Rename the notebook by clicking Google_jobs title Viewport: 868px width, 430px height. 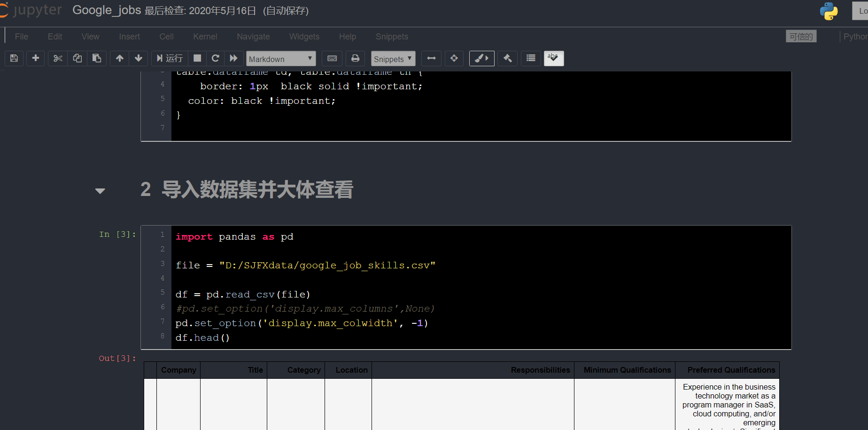[107, 10]
